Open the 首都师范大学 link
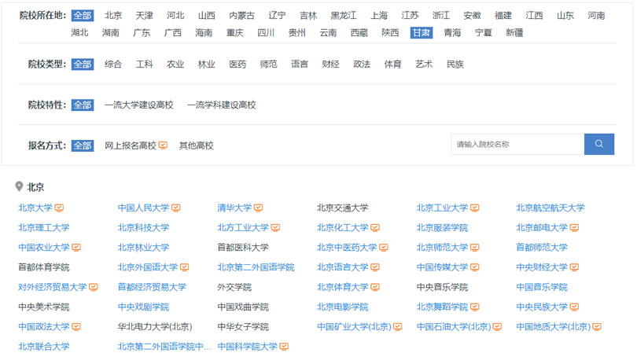 (x=542, y=247)
